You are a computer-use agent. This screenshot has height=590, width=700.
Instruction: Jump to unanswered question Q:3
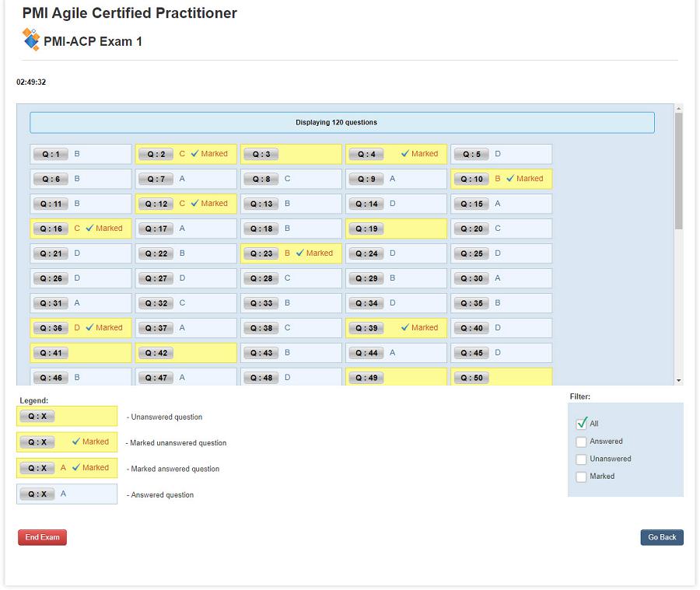click(x=261, y=154)
